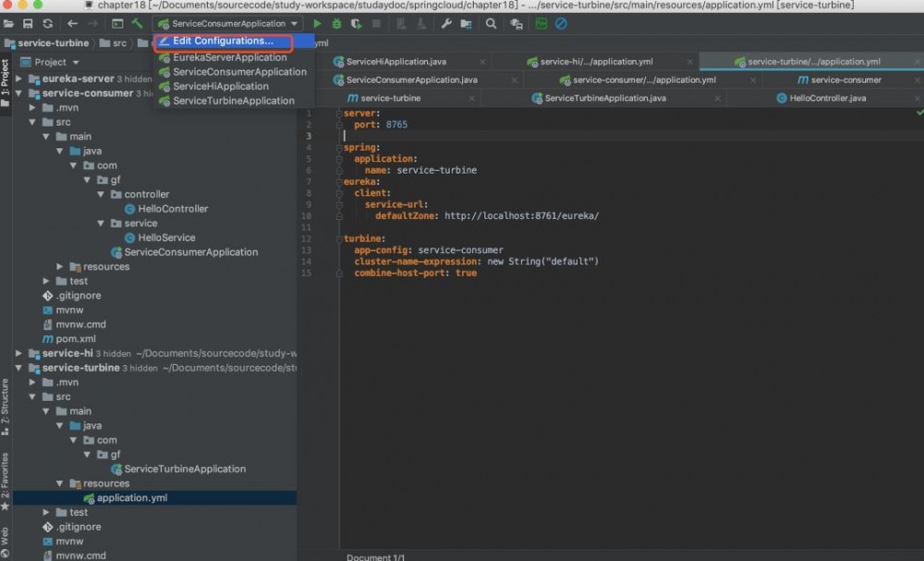The image size is (924, 561).
Task: Switch to the HelloController.java editor tab
Action: coord(827,98)
